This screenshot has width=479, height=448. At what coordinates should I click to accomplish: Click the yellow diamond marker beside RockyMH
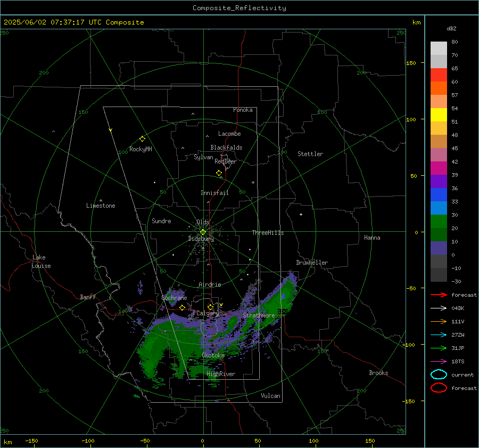(142, 139)
